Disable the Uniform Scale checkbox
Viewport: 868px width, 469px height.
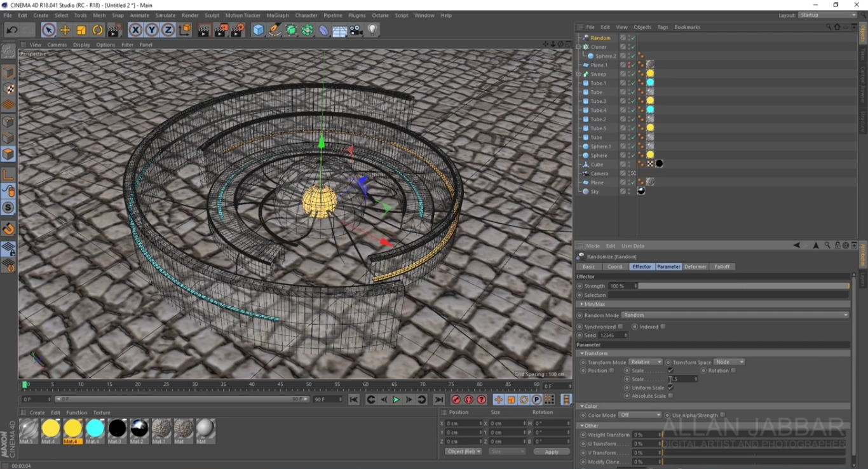coord(670,388)
